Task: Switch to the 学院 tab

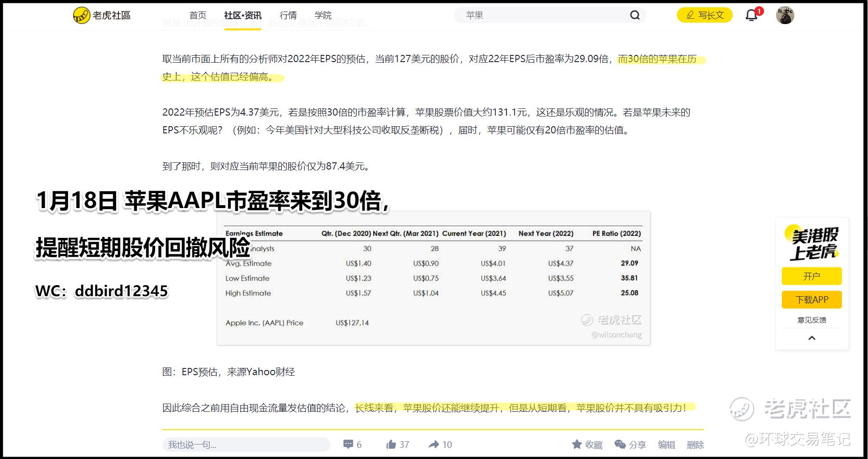Action: 323,15
